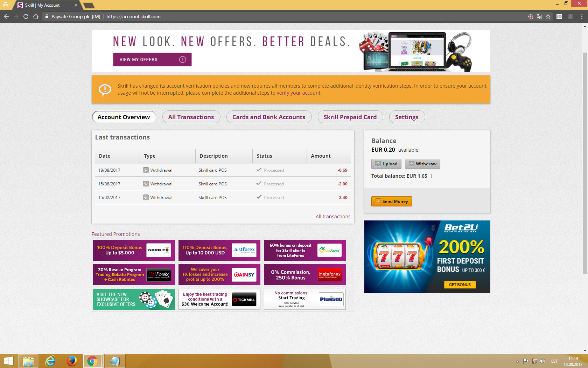The height and width of the screenshot is (368, 588).
Task: Open HotForex 30% Rescue Program promotion
Action: [x=134, y=275]
